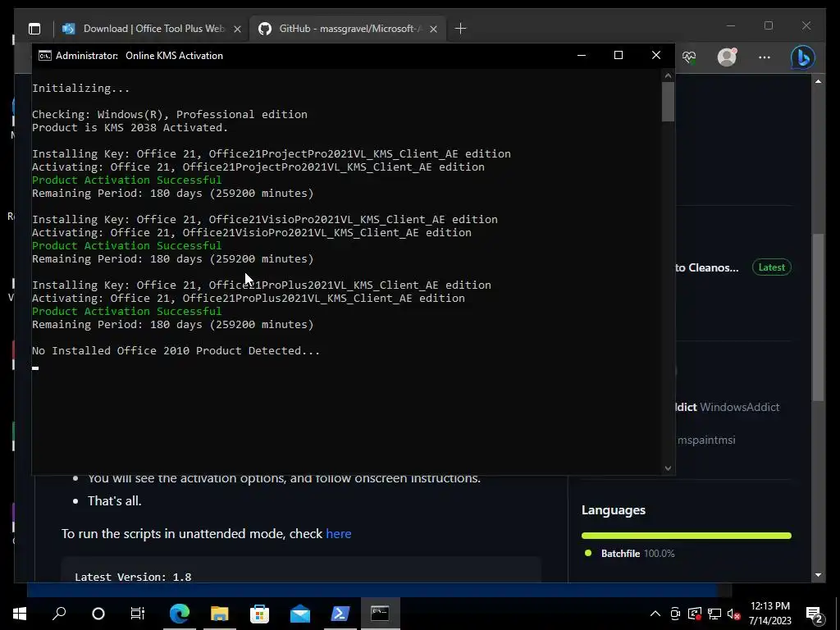840x630 pixels.
Task: Switch to Download Office Tool Plus tab
Action: coord(153,29)
